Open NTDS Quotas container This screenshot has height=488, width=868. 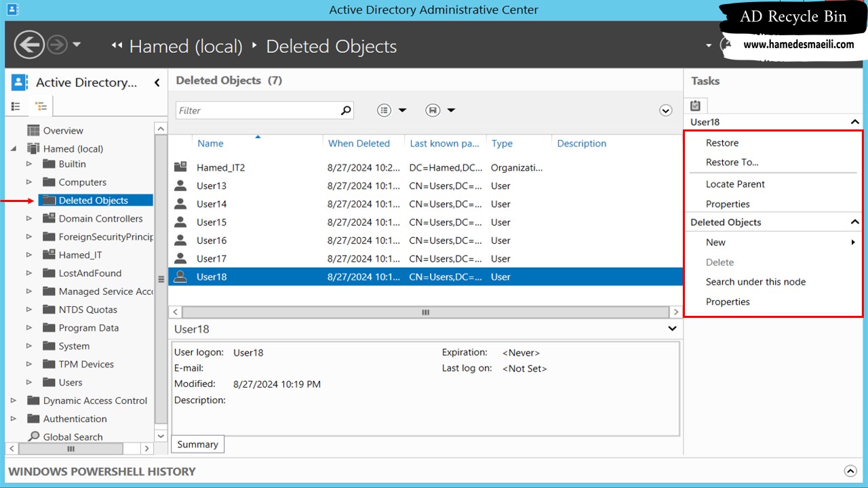click(x=88, y=310)
